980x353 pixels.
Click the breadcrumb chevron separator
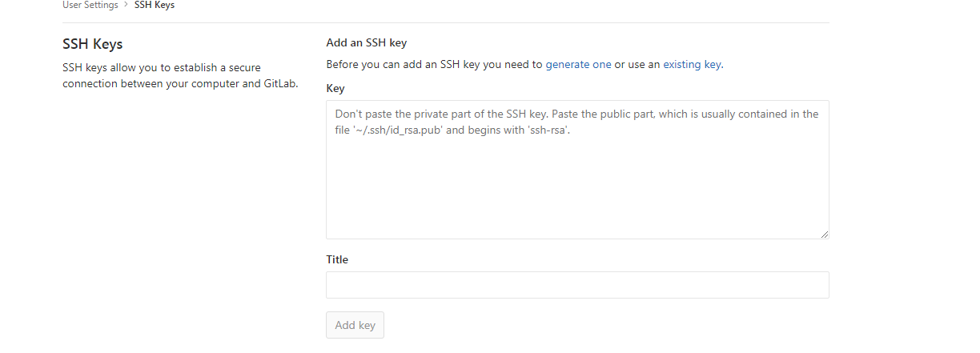[x=126, y=6]
